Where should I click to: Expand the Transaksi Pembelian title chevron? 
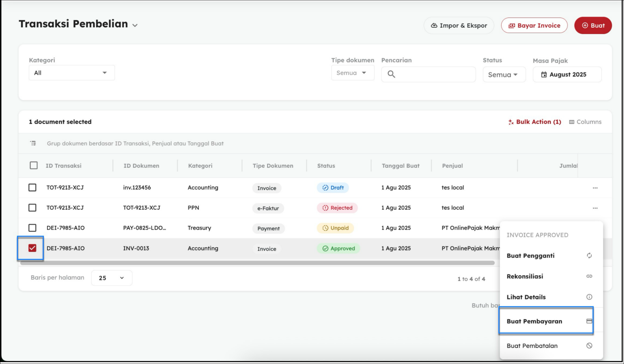(135, 25)
